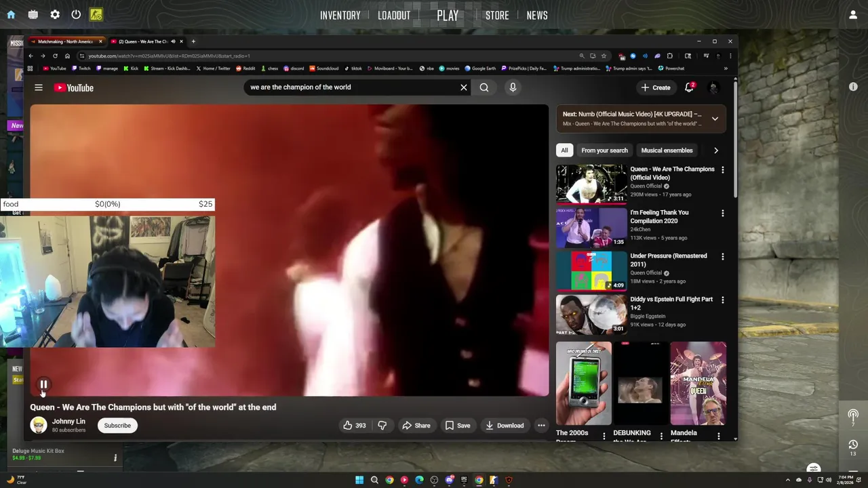Share the video
This screenshot has height=488, width=868.
click(x=416, y=426)
